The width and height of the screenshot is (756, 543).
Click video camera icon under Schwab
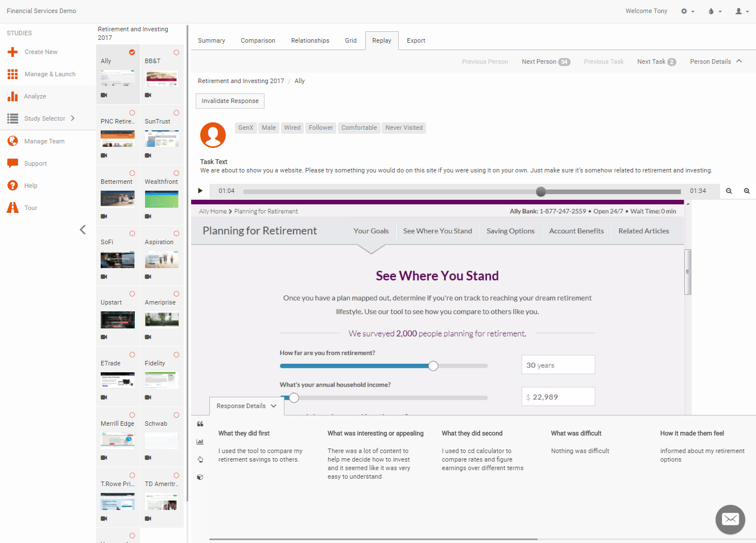[148, 458]
